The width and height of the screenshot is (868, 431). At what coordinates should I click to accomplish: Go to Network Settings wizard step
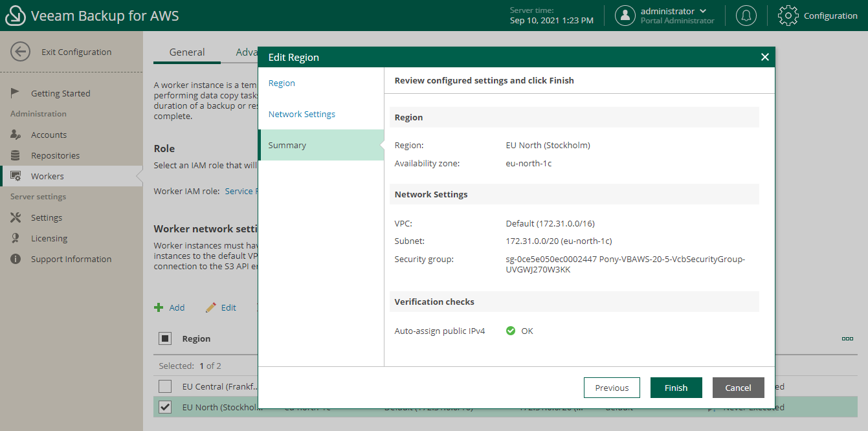[302, 114]
